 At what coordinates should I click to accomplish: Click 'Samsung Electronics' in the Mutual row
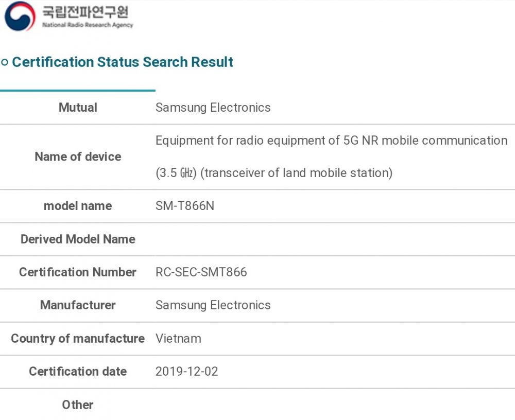(213, 108)
